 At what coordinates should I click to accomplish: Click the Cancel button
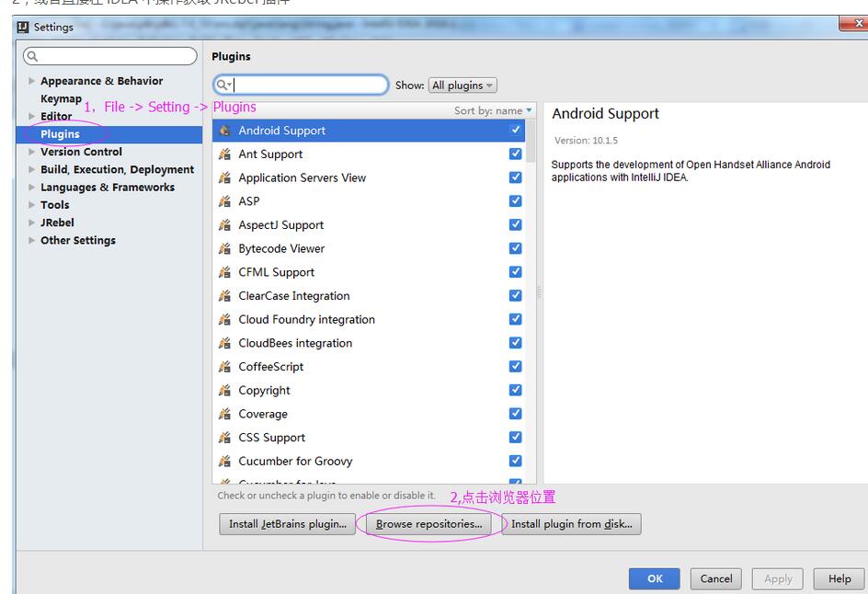(x=715, y=578)
